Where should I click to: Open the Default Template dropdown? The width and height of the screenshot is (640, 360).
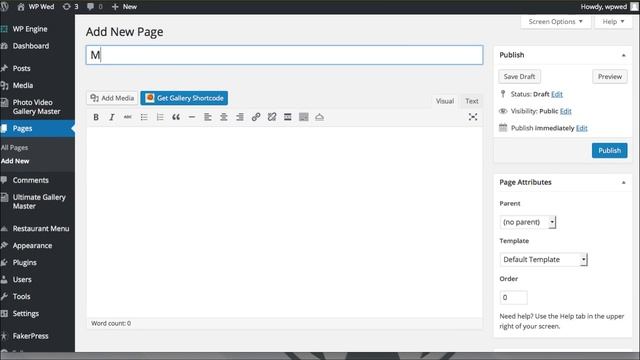[x=543, y=260]
